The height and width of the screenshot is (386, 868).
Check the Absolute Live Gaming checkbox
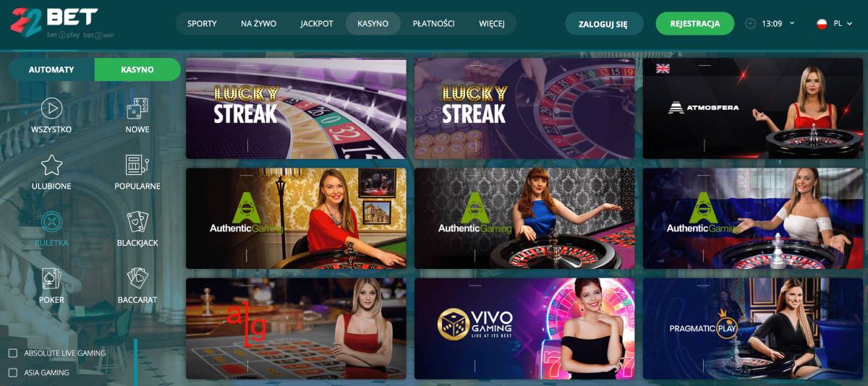[x=12, y=353]
